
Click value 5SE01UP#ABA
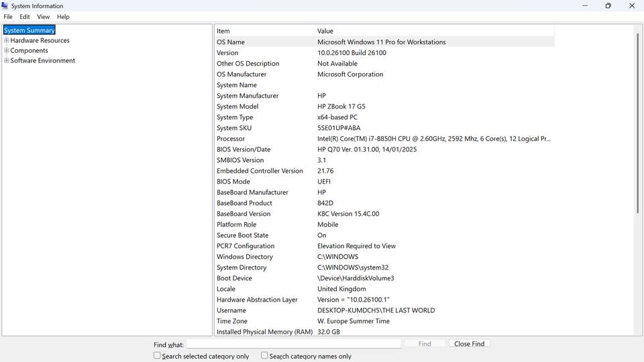pyautogui.click(x=339, y=127)
